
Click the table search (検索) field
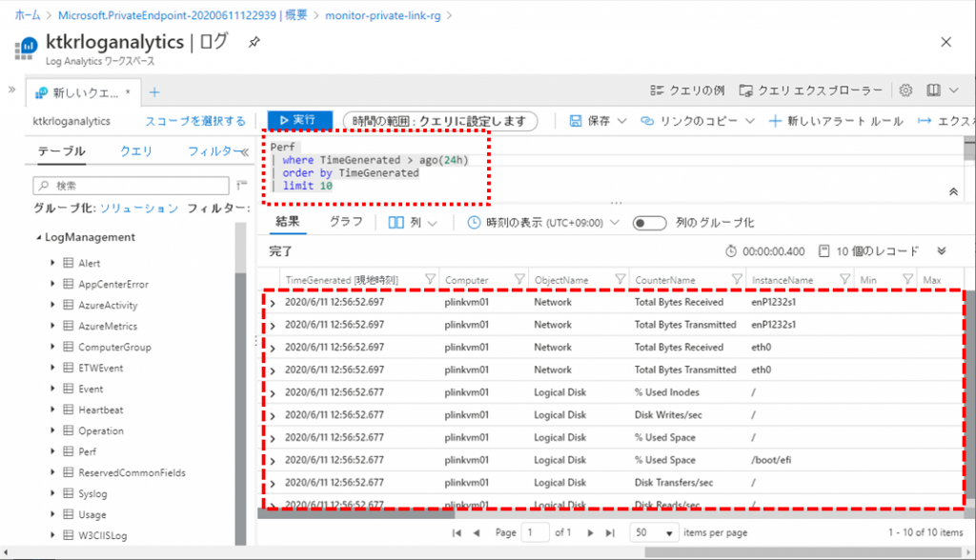tap(131, 186)
